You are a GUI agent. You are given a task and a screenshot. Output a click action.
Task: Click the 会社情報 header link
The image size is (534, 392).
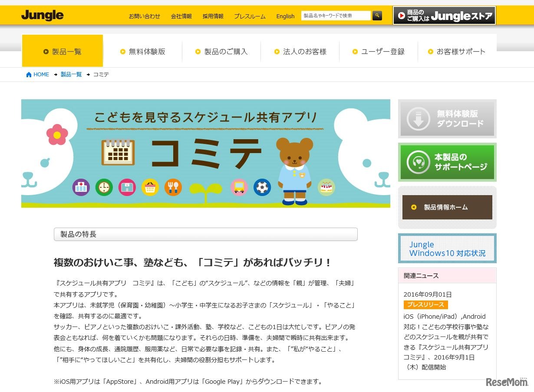click(x=181, y=16)
